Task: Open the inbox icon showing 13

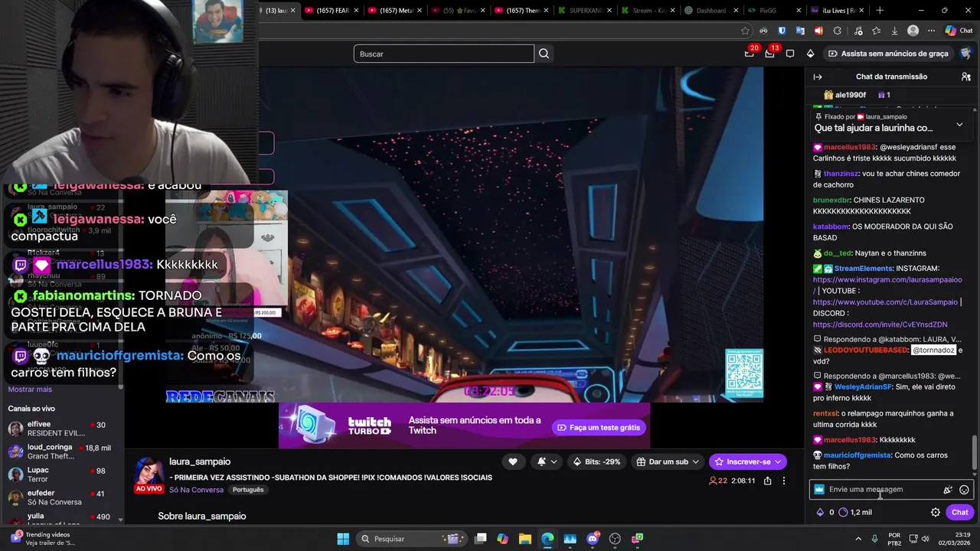Action: pos(770,54)
